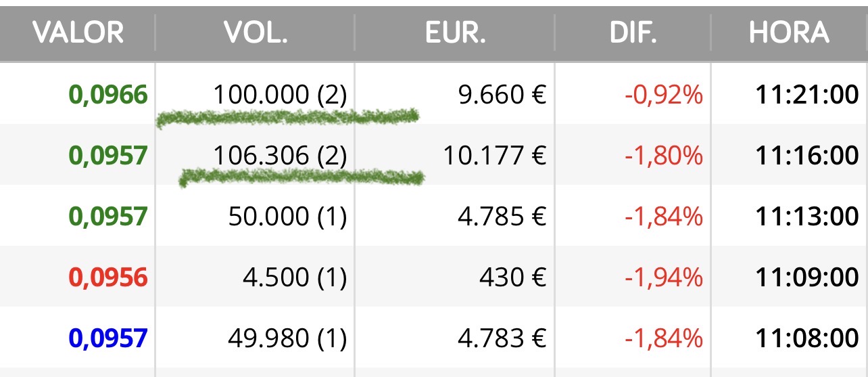The image size is (868, 377).
Task: Click the blue price 0,0957
Action: tap(108, 338)
